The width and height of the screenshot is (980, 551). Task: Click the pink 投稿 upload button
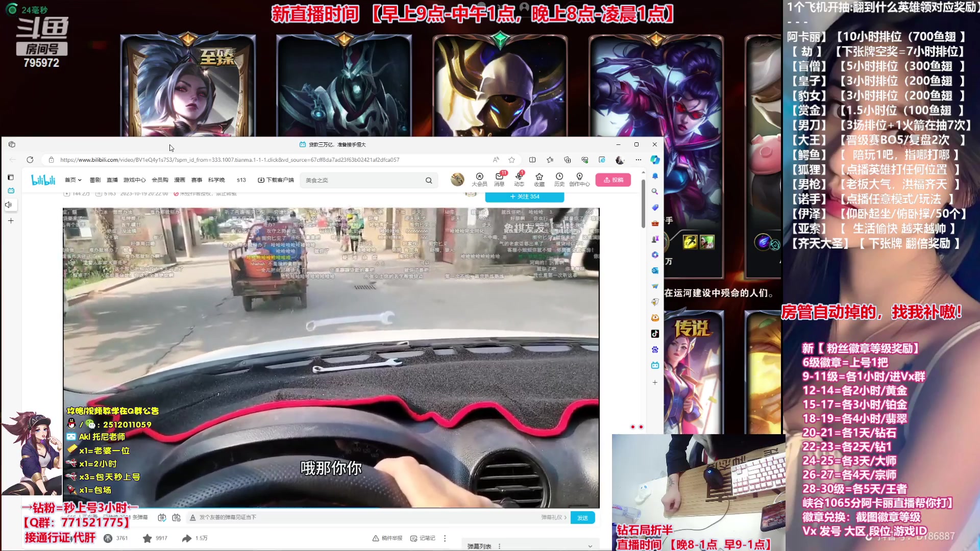coord(613,180)
